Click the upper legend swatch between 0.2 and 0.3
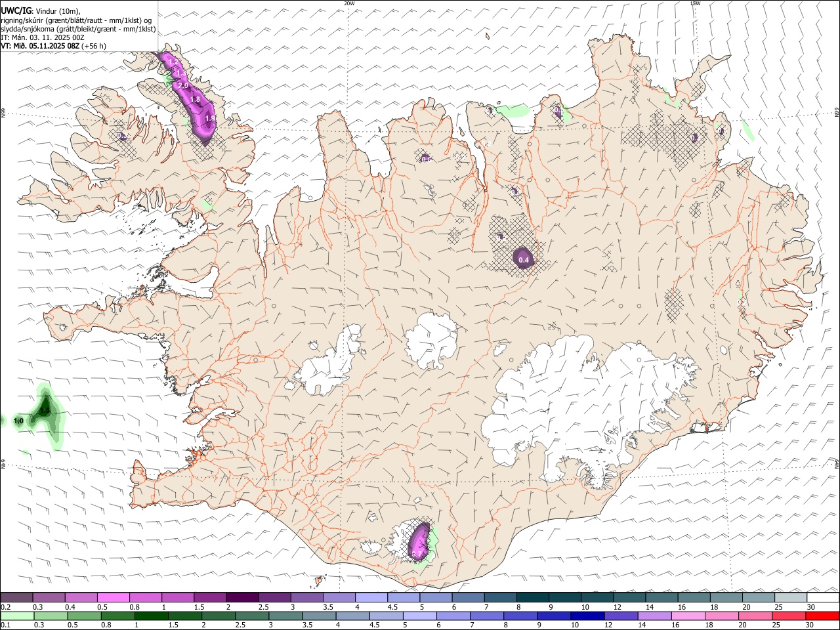 click(x=16, y=597)
